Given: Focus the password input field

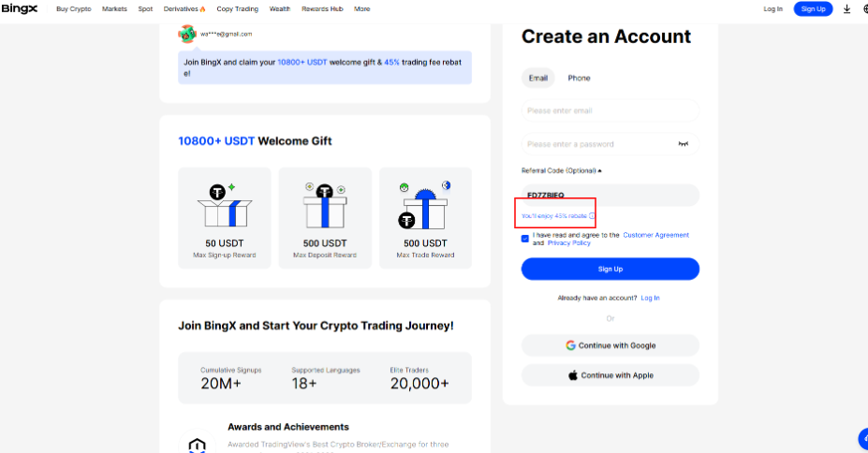Looking at the screenshot, I should pos(611,144).
